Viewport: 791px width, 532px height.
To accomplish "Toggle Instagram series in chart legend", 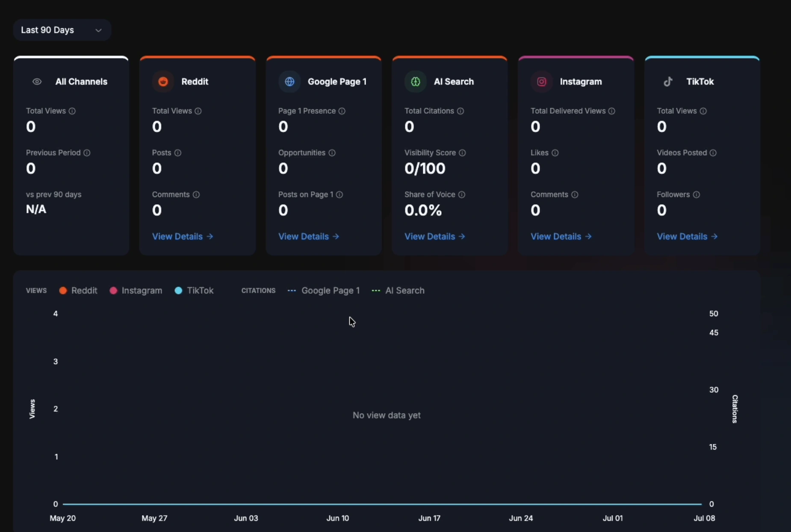I will click(x=136, y=291).
